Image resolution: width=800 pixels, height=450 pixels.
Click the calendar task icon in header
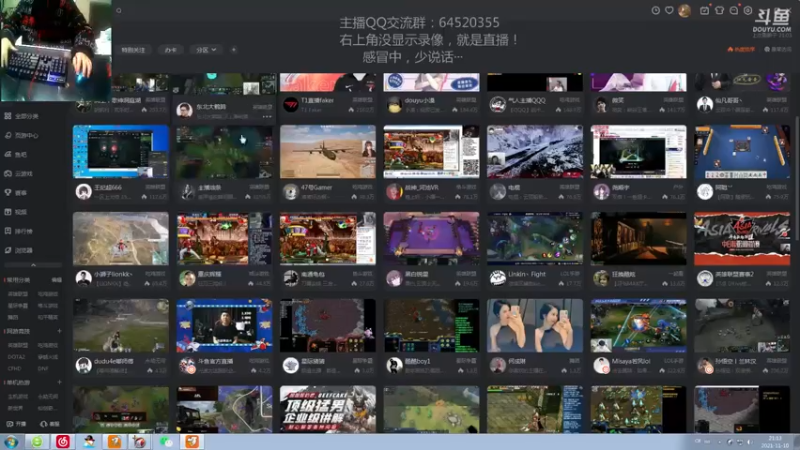[704, 10]
